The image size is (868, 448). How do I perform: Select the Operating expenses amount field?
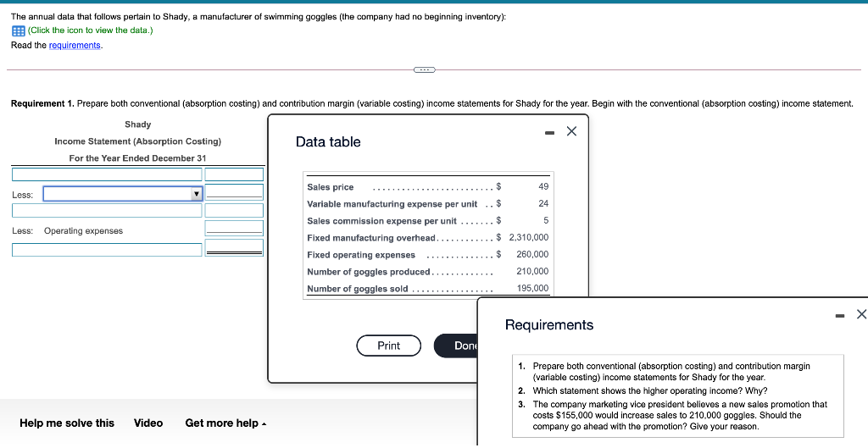click(234, 228)
